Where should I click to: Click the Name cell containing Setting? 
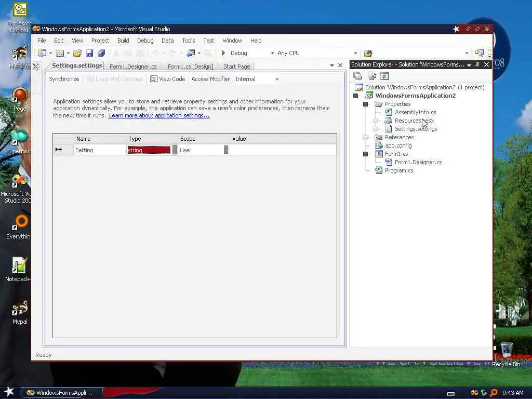point(99,150)
